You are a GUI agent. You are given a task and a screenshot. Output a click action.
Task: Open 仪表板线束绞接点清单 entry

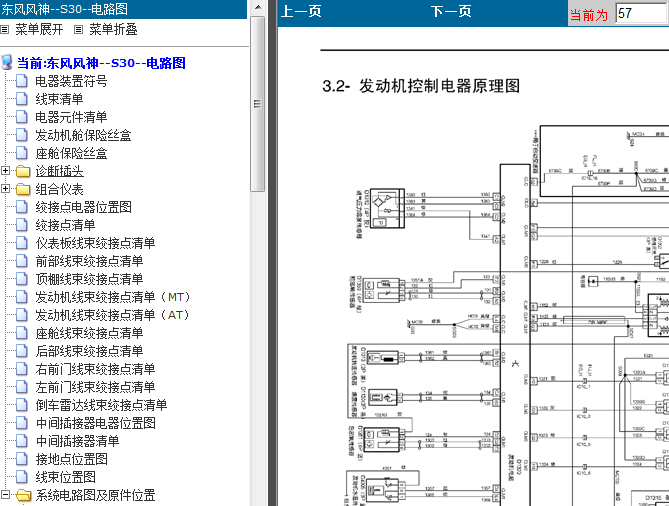pyautogui.click(x=95, y=243)
